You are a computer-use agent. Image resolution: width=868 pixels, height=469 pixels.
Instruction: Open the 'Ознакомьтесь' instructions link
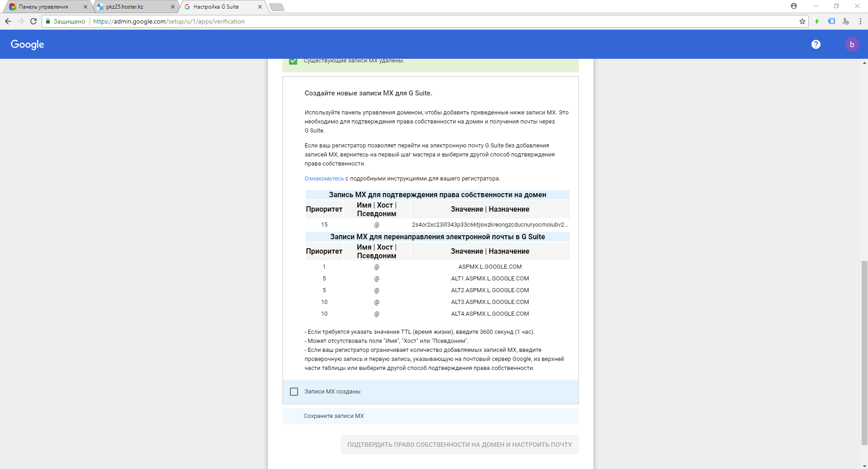click(324, 179)
